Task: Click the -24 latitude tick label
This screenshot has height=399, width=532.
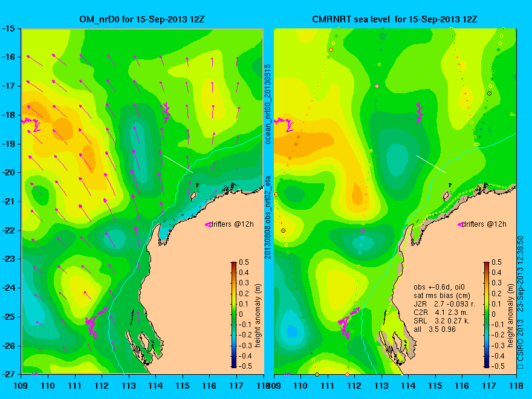Action: tap(8, 288)
